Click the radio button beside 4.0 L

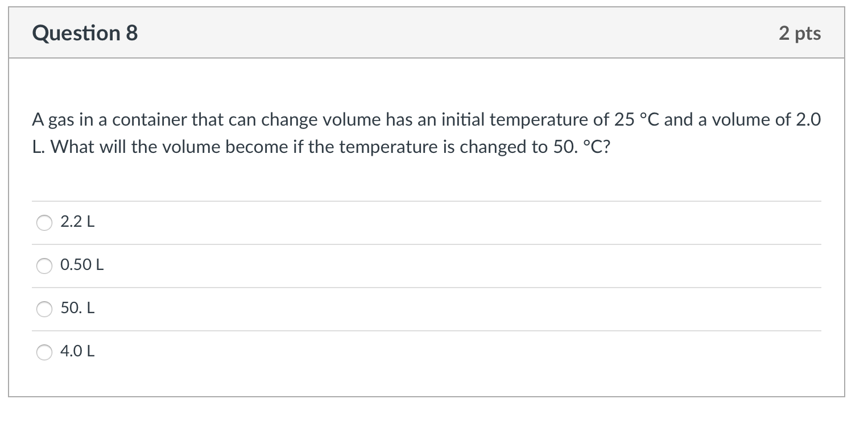pos(44,352)
